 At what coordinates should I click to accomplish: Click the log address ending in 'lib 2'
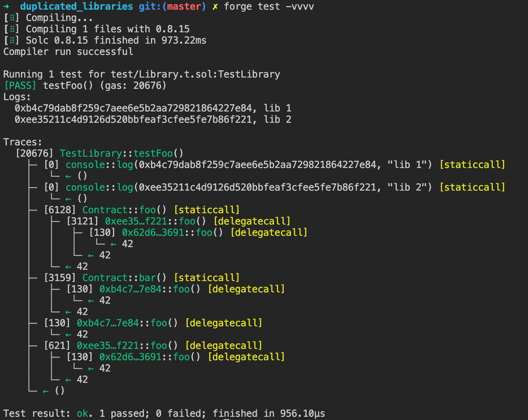tap(153, 120)
